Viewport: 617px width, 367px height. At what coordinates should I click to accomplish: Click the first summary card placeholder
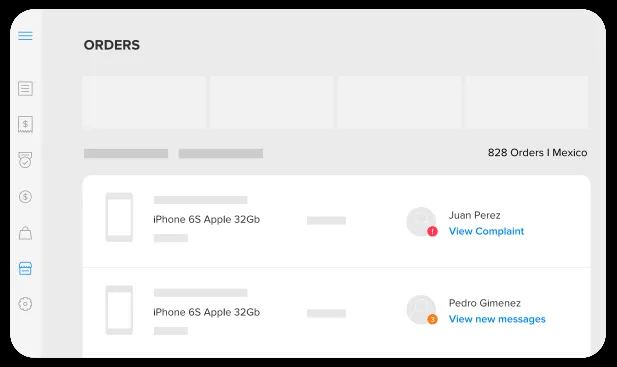(144, 102)
